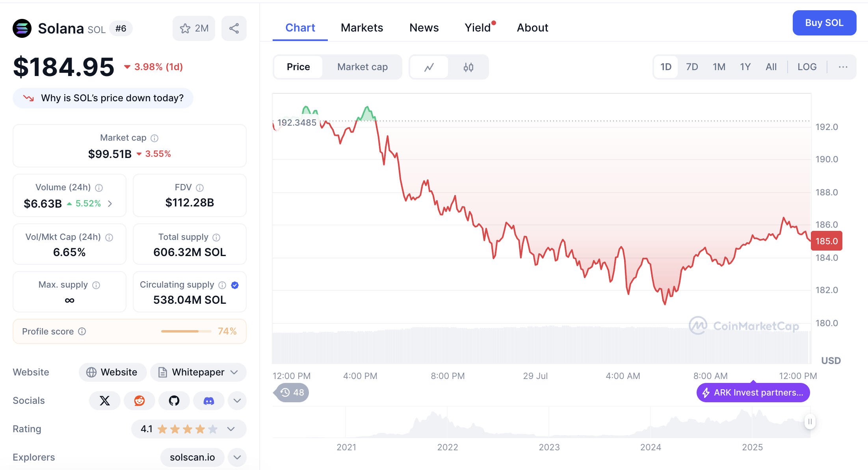This screenshot has width=868, height=470.
Task: Switch to line chart view
Action: pos(429,67)
